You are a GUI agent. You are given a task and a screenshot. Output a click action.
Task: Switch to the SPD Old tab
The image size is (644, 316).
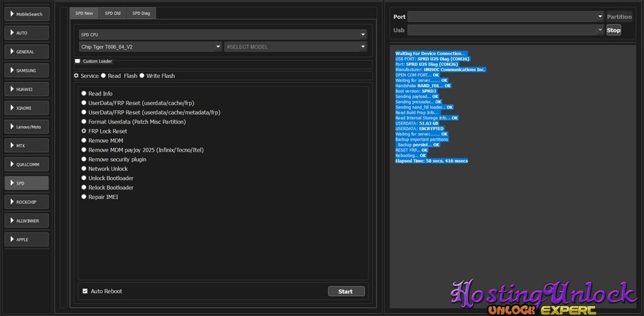112,13
